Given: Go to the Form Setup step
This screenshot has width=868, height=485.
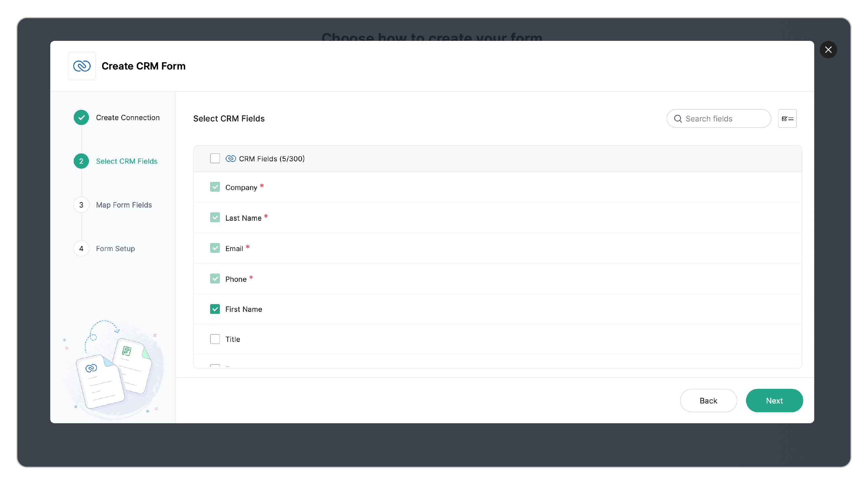Looking at the screenshot, I should 115,248.
